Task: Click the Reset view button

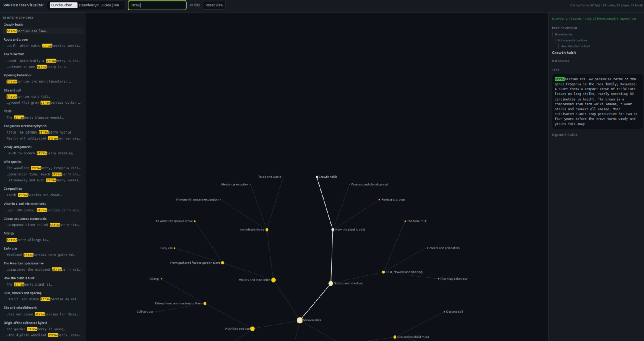Action: pos(214,5)
